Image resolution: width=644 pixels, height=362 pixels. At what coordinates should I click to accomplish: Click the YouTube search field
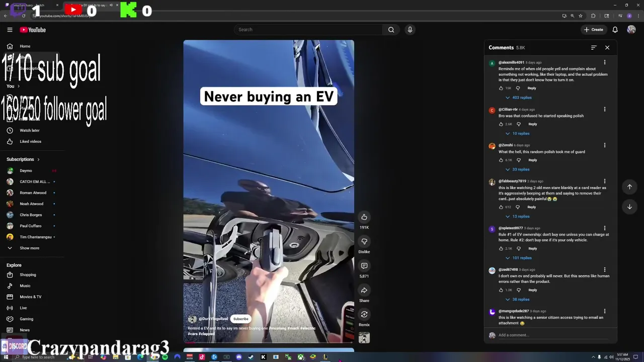tap(308, 30)
